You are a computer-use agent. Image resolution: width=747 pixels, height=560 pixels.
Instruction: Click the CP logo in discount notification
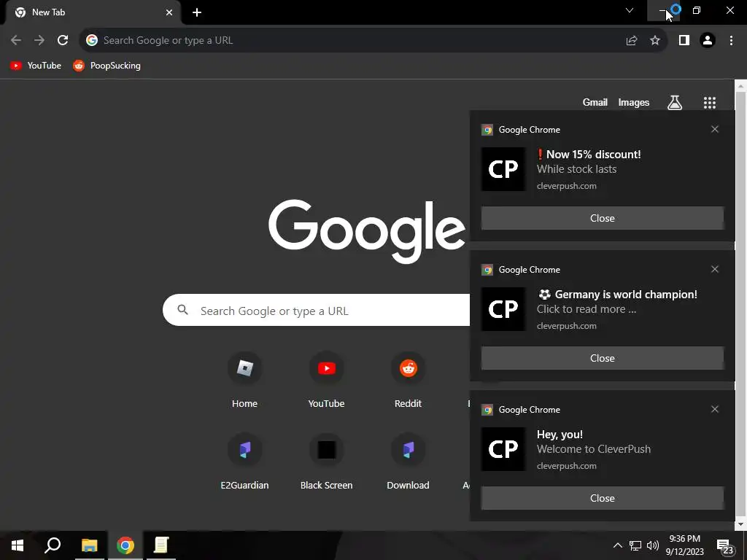(x=503, y=169)
